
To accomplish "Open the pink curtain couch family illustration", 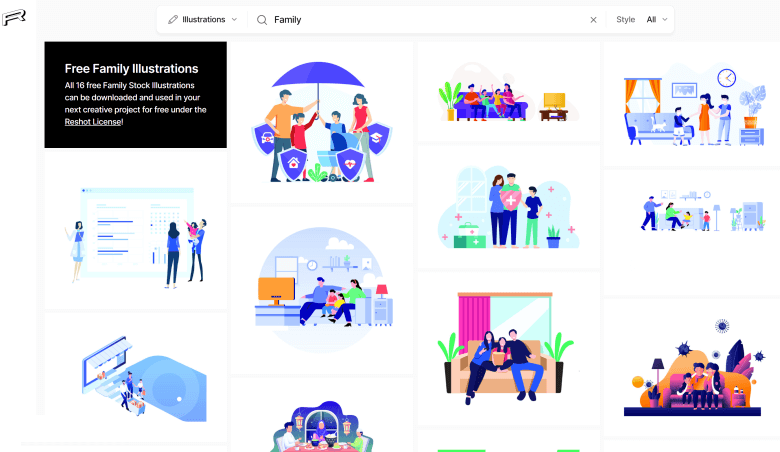I will click(508, 349).
